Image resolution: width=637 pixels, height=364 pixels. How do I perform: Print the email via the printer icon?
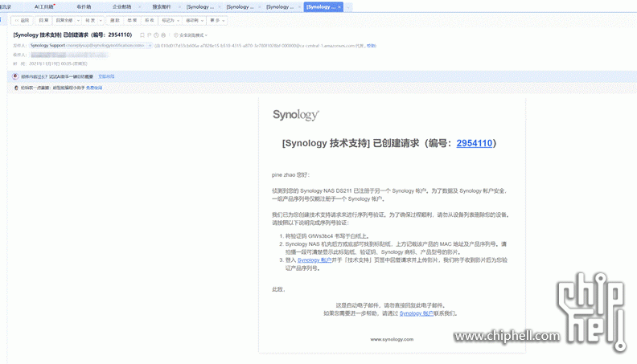pyautogui.click(x=163, y=35)
